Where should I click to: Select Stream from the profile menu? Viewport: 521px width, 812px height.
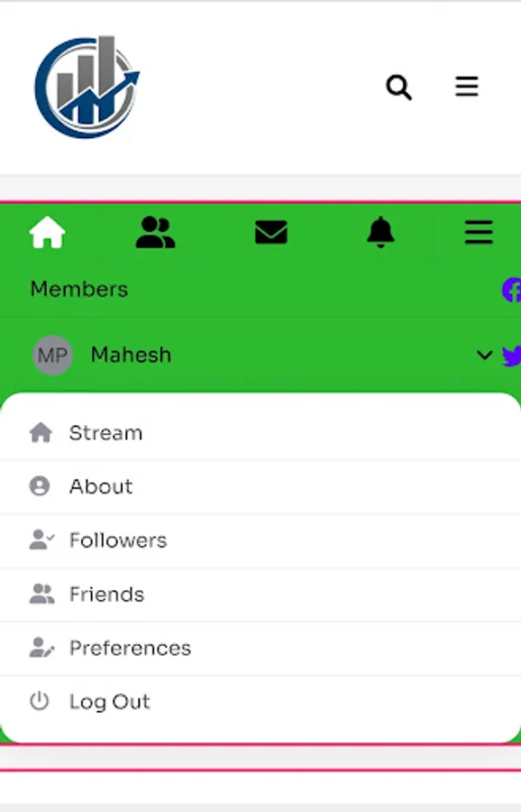point(260,433)
